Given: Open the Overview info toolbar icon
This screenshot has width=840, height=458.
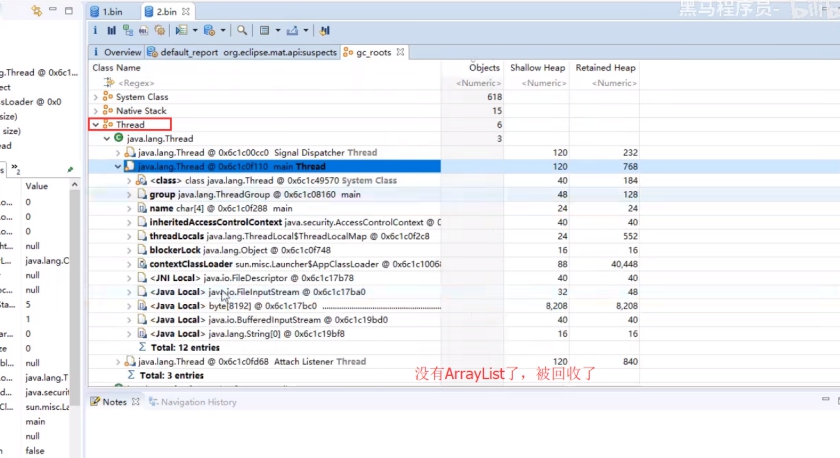Looking at the screenshot, I should (x=95, y=31).
